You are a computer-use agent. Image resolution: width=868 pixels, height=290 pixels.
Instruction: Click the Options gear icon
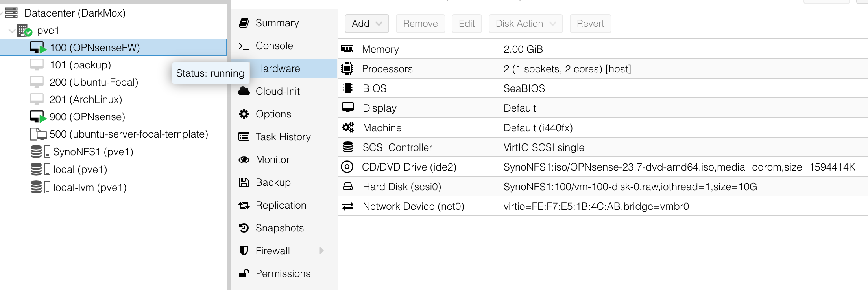click(244, 114)
